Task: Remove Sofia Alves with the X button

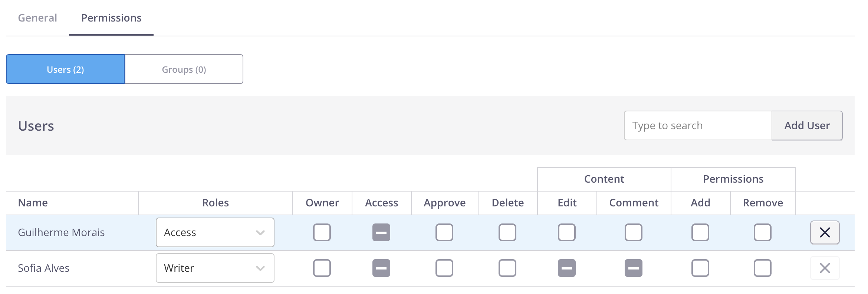Action: click(825, 268)
